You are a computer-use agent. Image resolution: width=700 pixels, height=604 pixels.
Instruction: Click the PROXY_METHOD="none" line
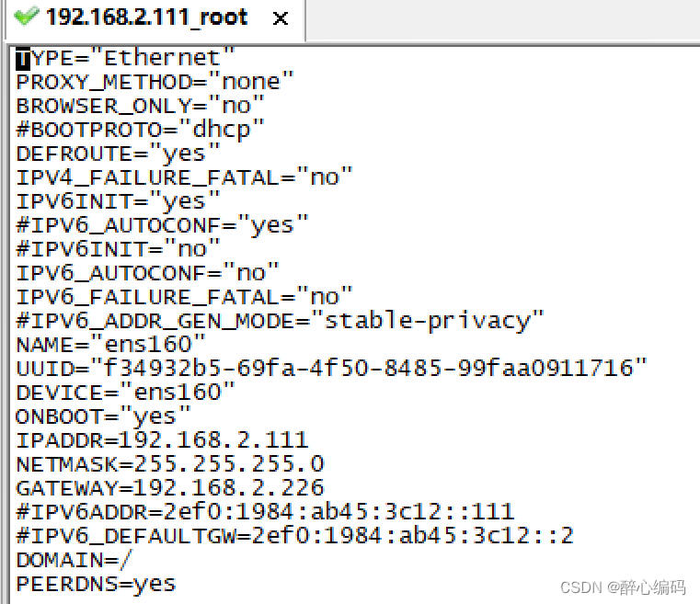[155, 82]
